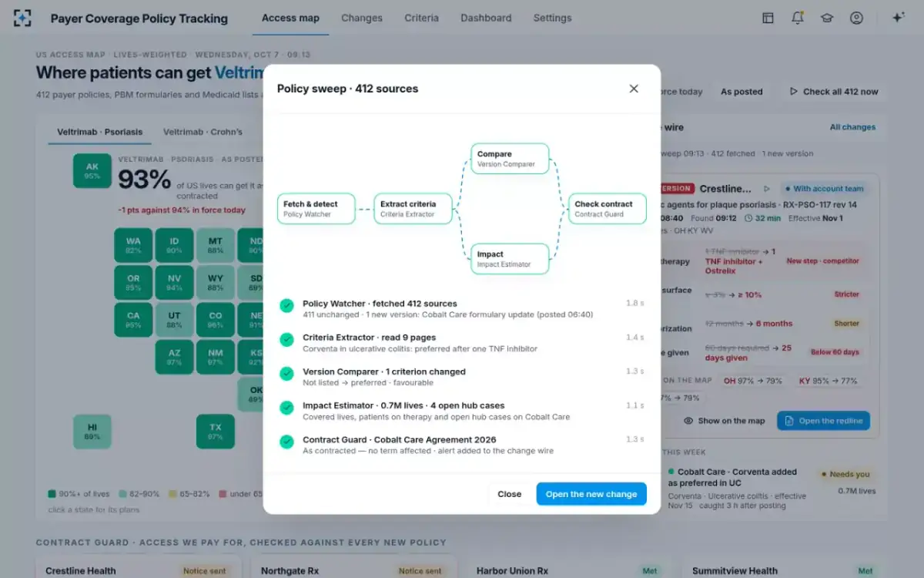The height and width of the screenshot is (578, 924).
Task: Open the layout panel icon in header
Action: point(768,18)
